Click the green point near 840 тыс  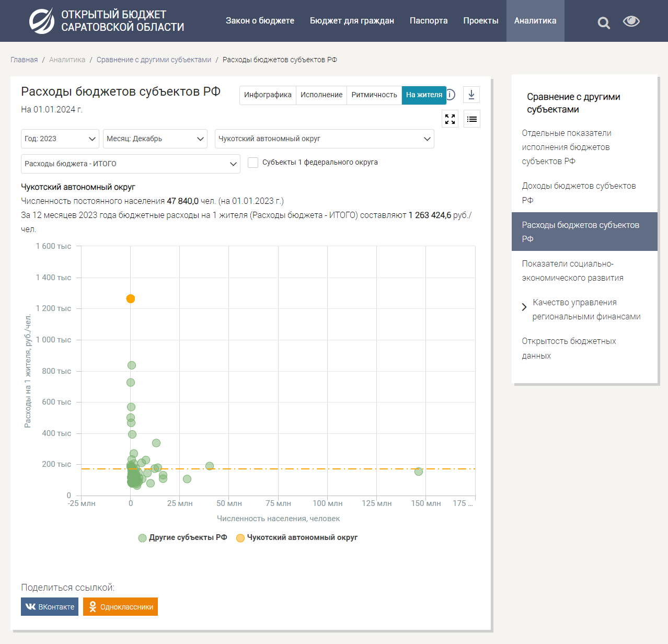[132, 365]
